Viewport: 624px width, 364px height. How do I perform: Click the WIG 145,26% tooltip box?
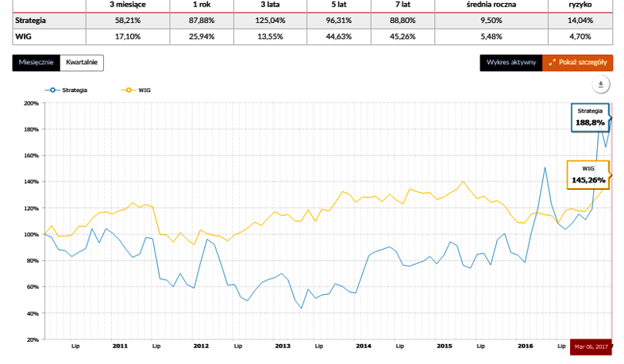point(588,174)
